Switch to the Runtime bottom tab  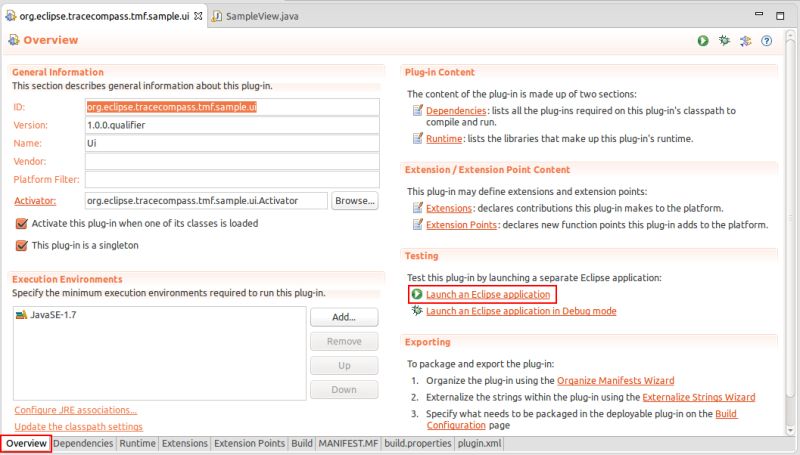point(137,443)
